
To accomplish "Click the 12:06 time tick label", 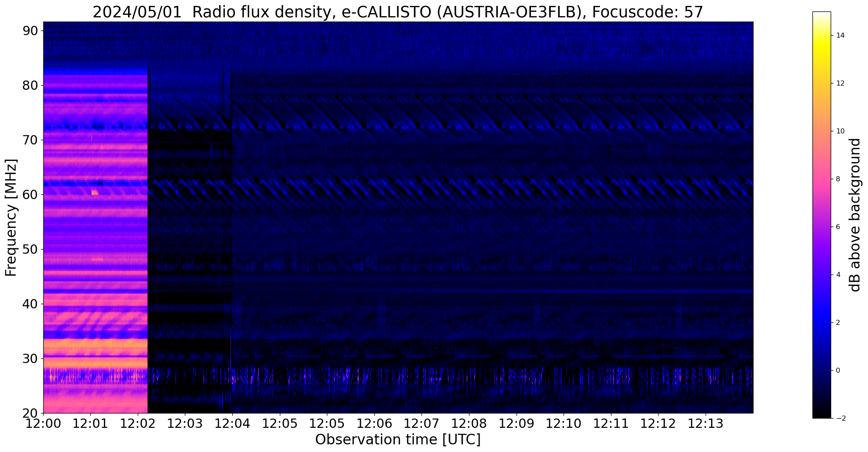I will click(374, 424).
